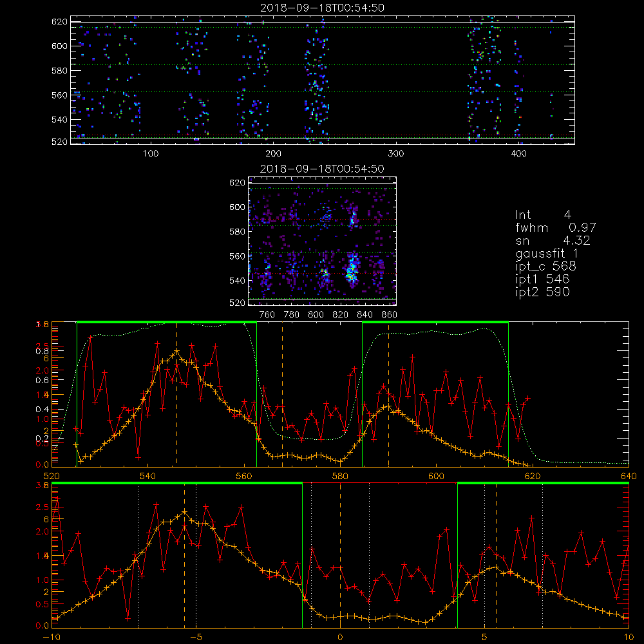Screen dimensions: 644x644
Task: Click x-axis label 0 on the bottom plot
Action: [340, 637]
